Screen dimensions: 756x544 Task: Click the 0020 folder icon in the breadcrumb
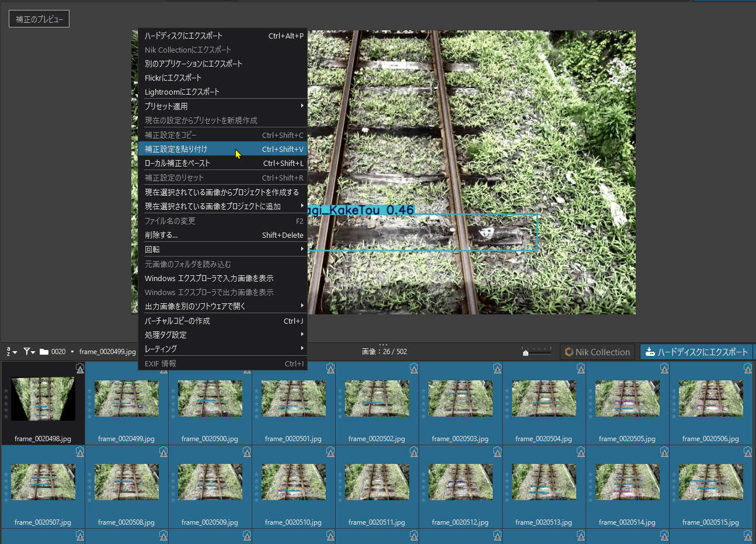[44, 352]
